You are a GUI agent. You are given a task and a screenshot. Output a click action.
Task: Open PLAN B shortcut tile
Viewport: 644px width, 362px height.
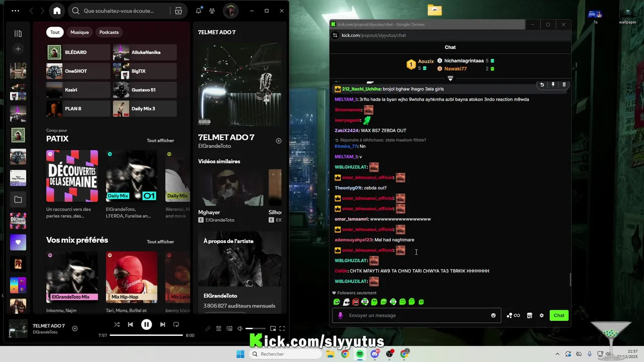pos(78,109)
